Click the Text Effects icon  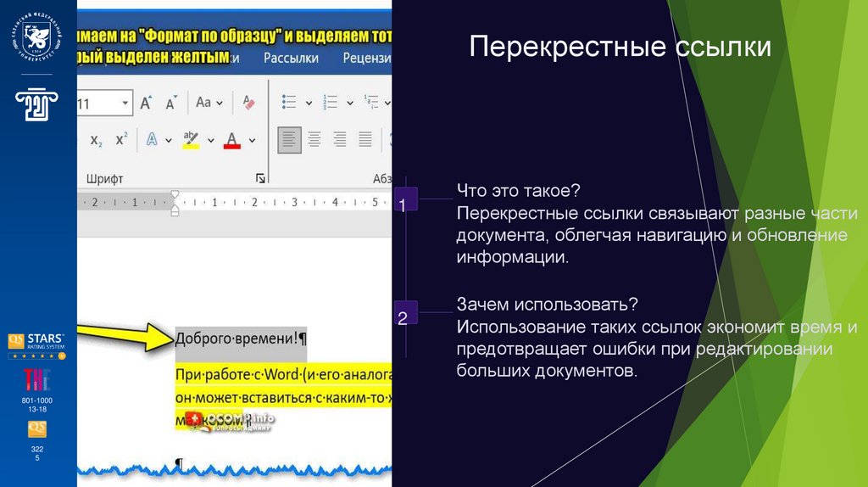[152, 140]
